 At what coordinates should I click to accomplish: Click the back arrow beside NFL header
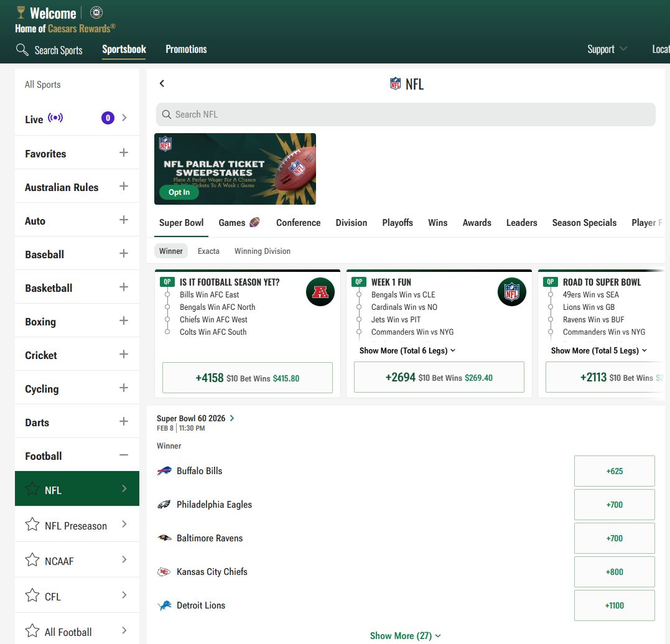tap(162, 83)
